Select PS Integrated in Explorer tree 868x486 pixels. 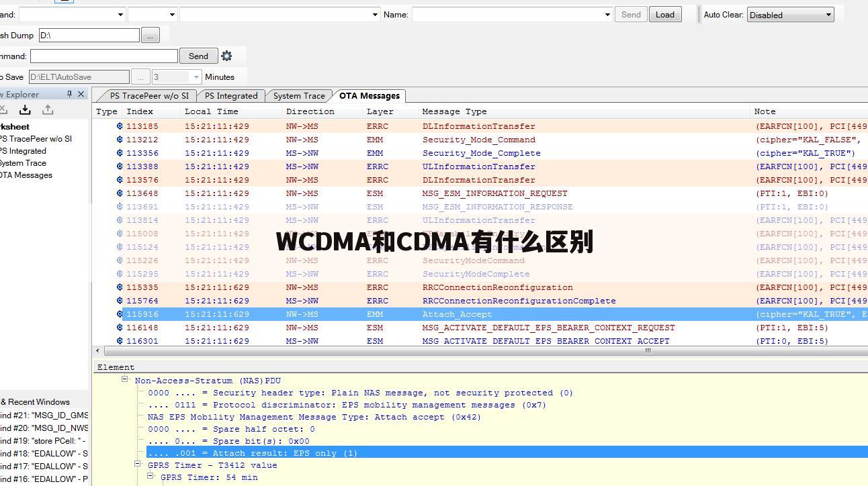click(x=23, y=151)
